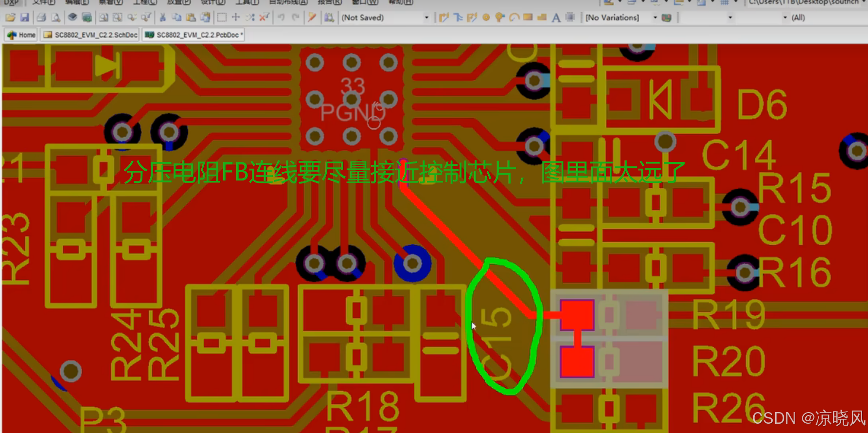The image size is (868, 433).
Task: Click the PGND pad labeled 33
Action: point(352,99)
